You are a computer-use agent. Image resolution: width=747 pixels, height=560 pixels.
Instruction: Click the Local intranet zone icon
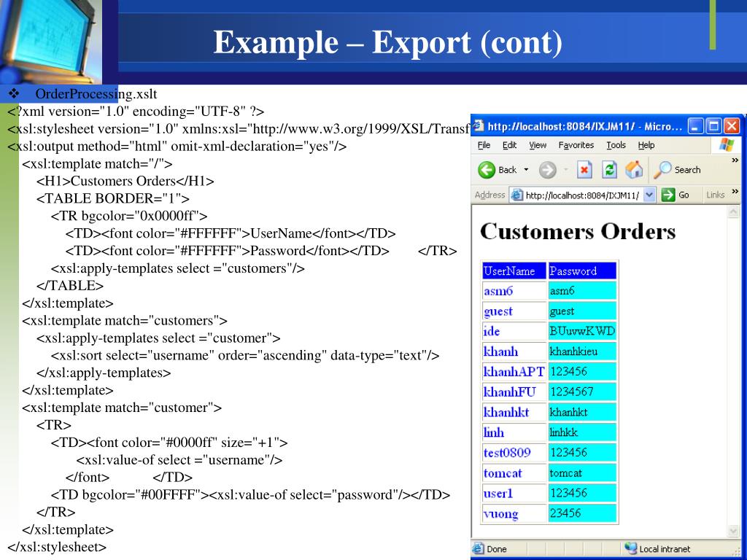coord(630,548)
